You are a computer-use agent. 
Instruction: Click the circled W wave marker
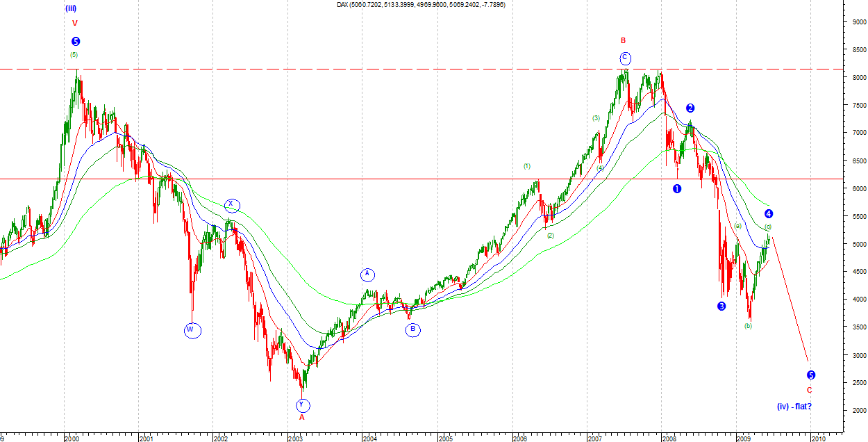coord(192,331)
